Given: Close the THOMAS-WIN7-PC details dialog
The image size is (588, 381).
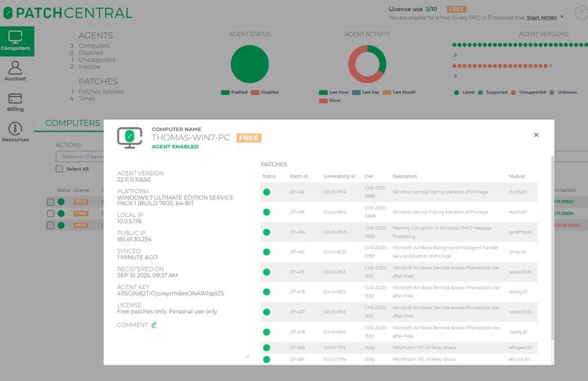Looking at the screenshot, I should click(x=536, y=135).
